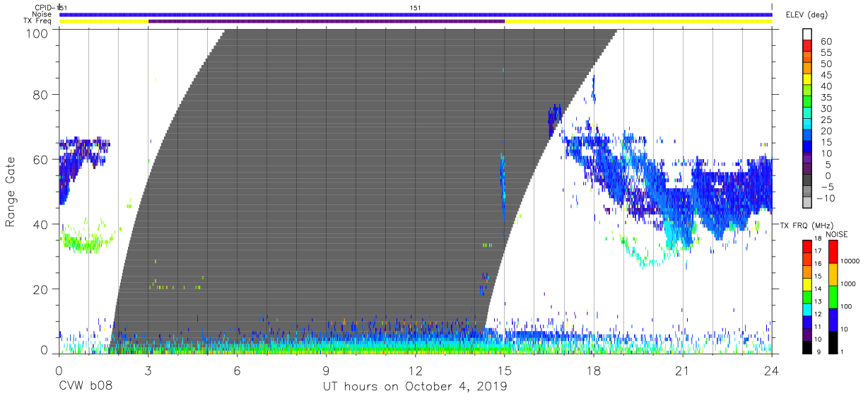Click the 'ELEV (deg)' colorbar title
The width and height of the screenshot is (868, 401).
(x=807, y=15)
